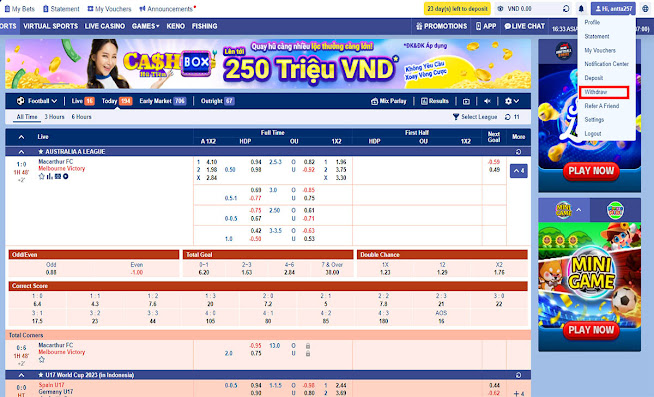Switch to the Outright tab
654x397 pixels.
coord(217,101)
